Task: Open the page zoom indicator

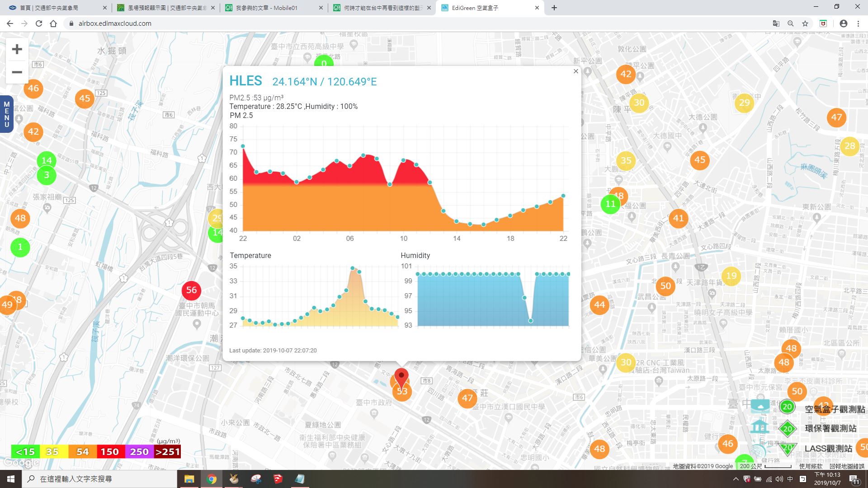Action: [790, 23]
